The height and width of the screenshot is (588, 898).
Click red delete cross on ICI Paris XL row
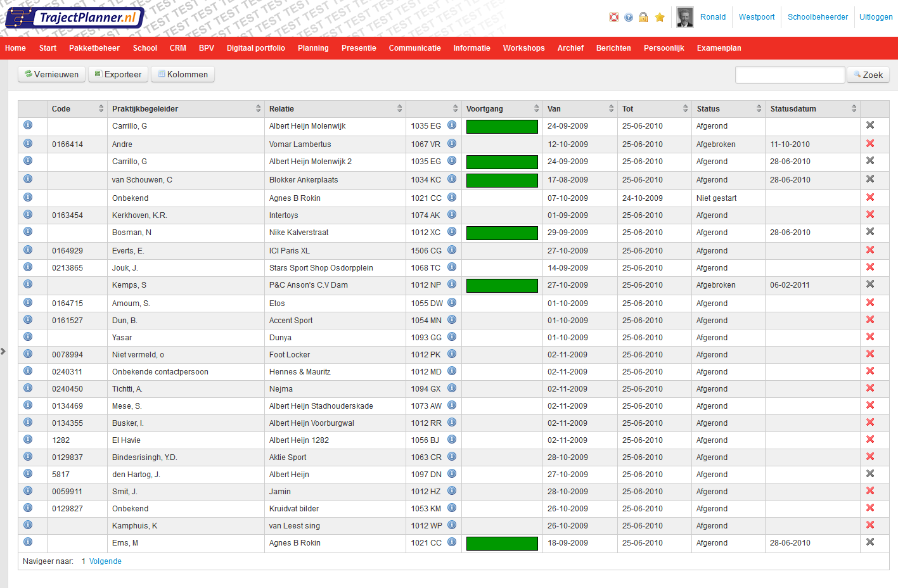tap(870, 250)
